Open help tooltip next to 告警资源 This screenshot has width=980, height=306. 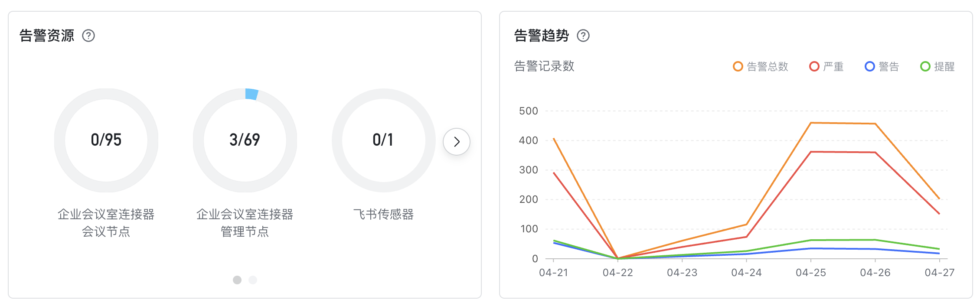[x=88, y=36]
